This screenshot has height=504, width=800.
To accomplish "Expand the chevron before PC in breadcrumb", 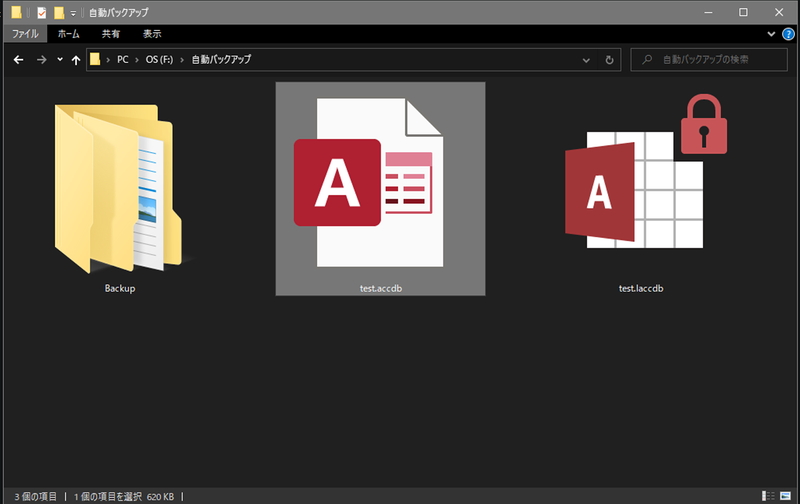I will pos(108,60).
